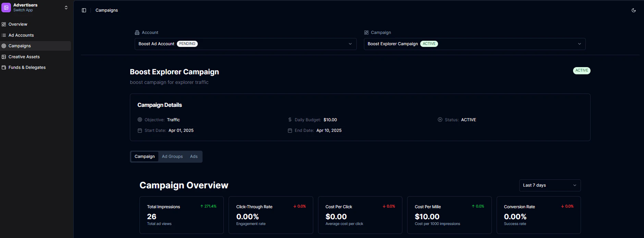Click the Start Date calendar icon
This screenshot has height=238, width=644.
pos(140,130)
